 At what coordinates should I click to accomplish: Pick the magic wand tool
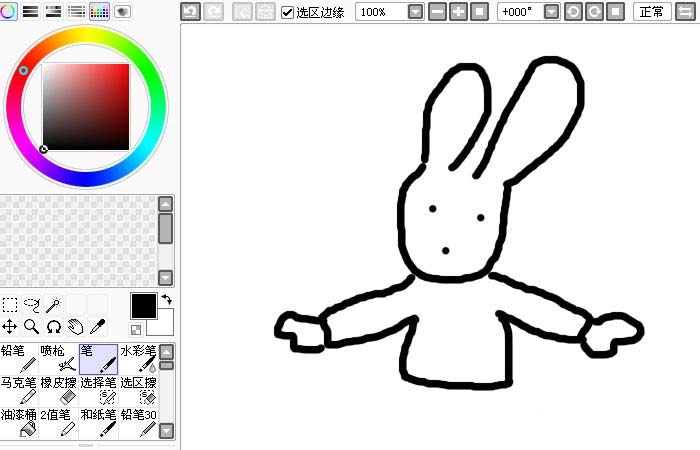pyautogui.click(x=54, y=305)
